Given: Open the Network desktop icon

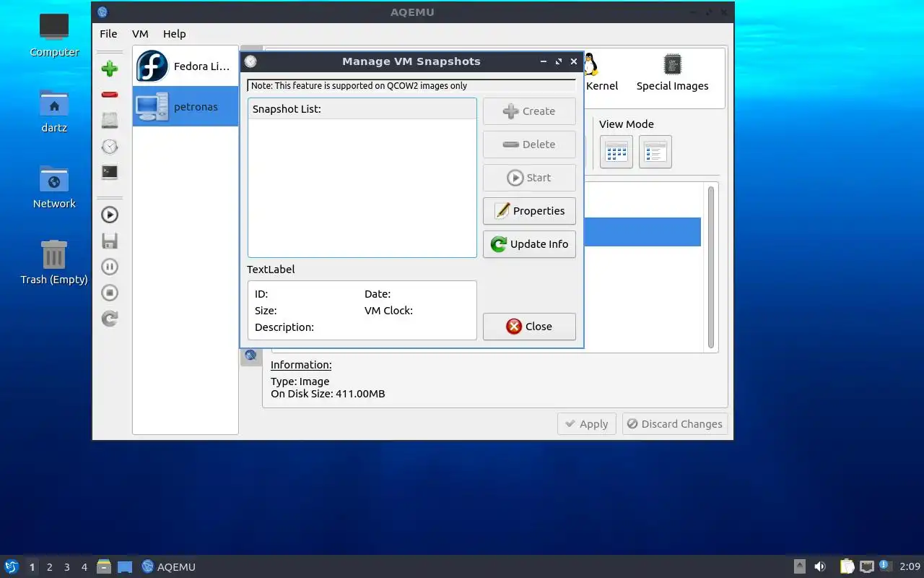Looking at the screenshot, I should pyautogui.click(x=54, y=188).
